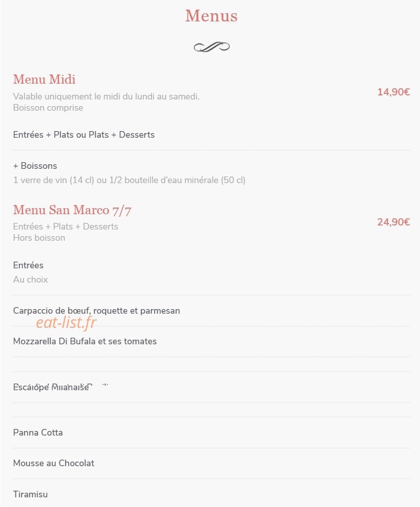Click the eat-list.fr watermark
The width and height of the screenshot is (420, 507).
point(66,323)
